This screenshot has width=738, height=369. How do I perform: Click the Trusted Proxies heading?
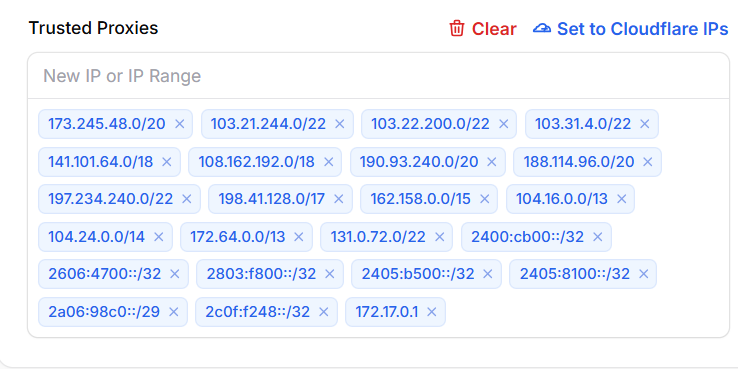tap(93, 28)
